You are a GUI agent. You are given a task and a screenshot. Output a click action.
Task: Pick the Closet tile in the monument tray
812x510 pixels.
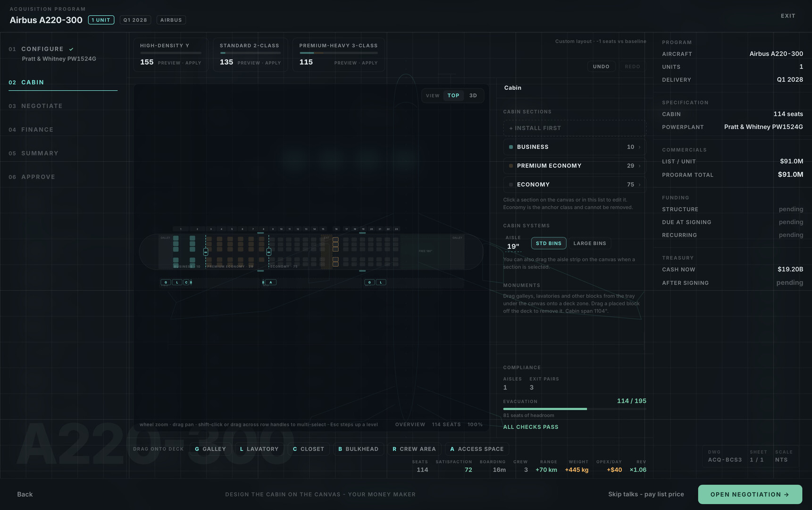click(x=309, y=449)
